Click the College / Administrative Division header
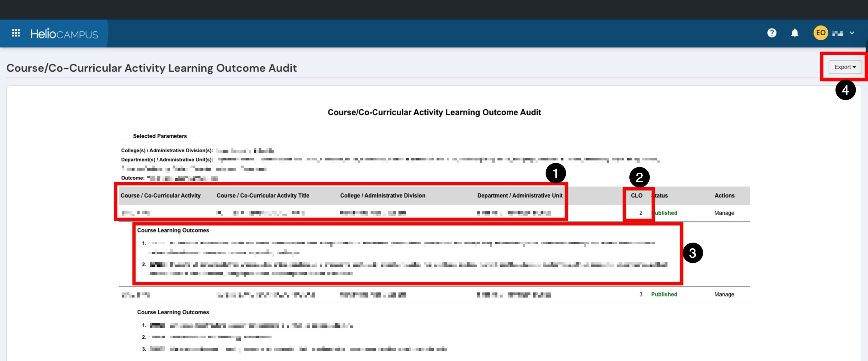Screen dimensions: 868x361 click(x=382, y=195)
